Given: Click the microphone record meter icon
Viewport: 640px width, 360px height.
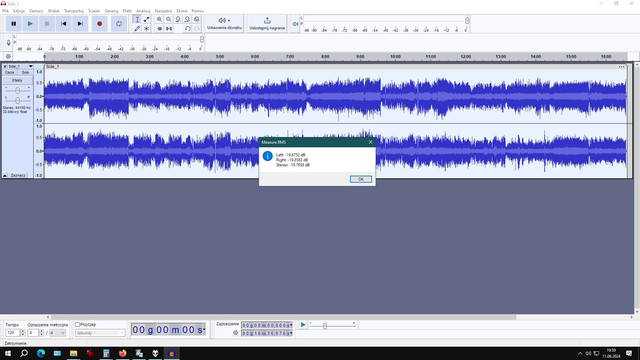Looking at the screenshot, I should [8, 42].
